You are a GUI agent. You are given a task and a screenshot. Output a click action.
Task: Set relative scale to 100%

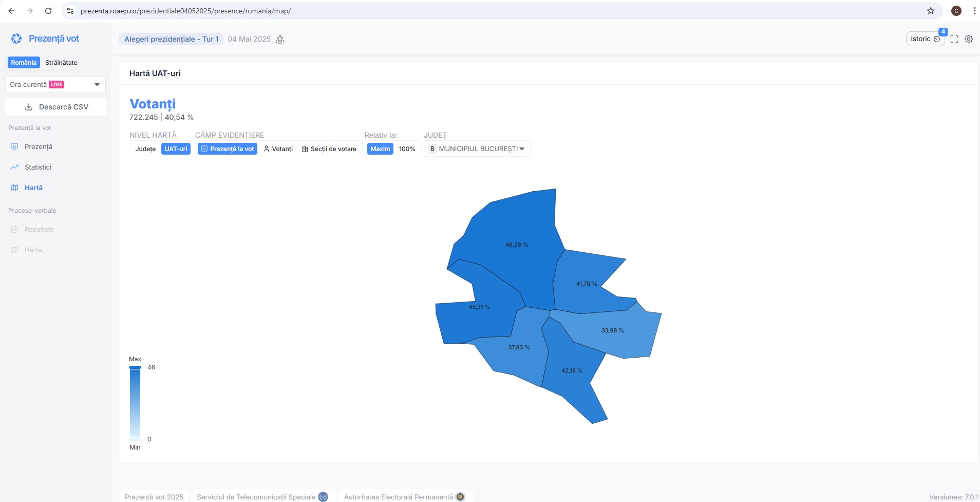tap(407, 149)
